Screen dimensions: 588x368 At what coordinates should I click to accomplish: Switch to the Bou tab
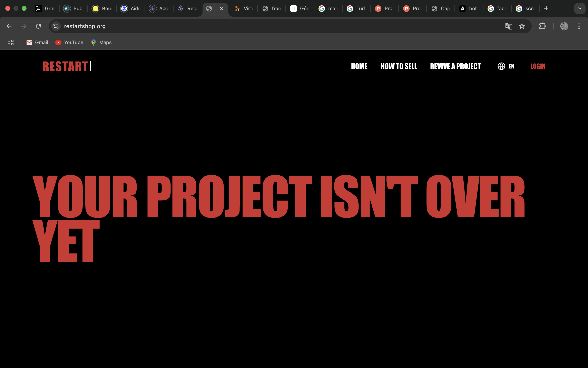(x=101, y=9)
